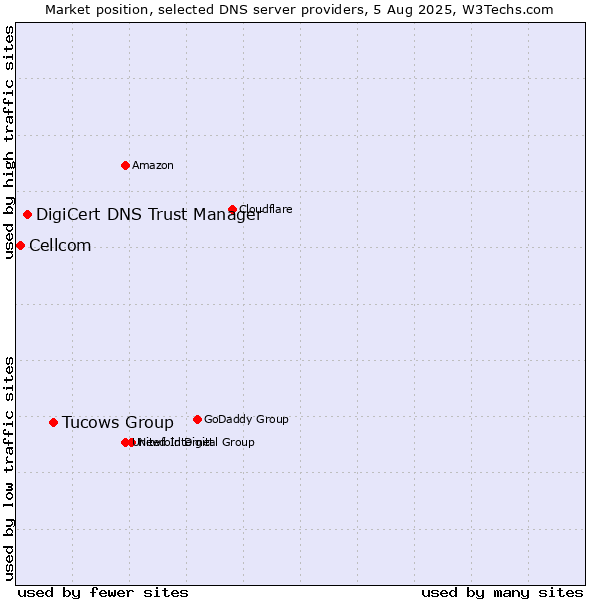Click the DigiCert DNS Trust Manager data point

click(x=27, y=214)
